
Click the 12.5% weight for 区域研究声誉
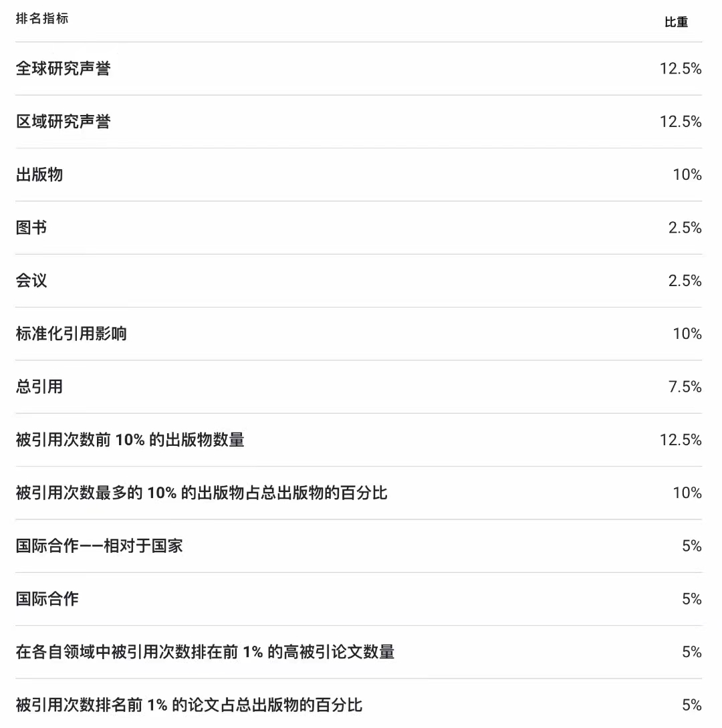click(x=680, y=122)
